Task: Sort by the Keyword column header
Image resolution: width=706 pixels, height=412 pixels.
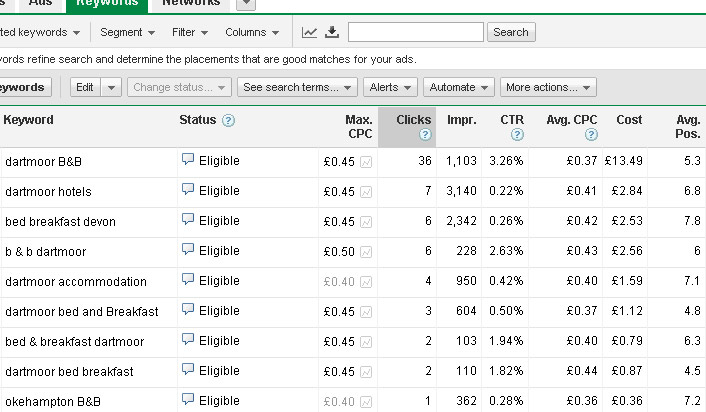Action: (x=28, y=120)
